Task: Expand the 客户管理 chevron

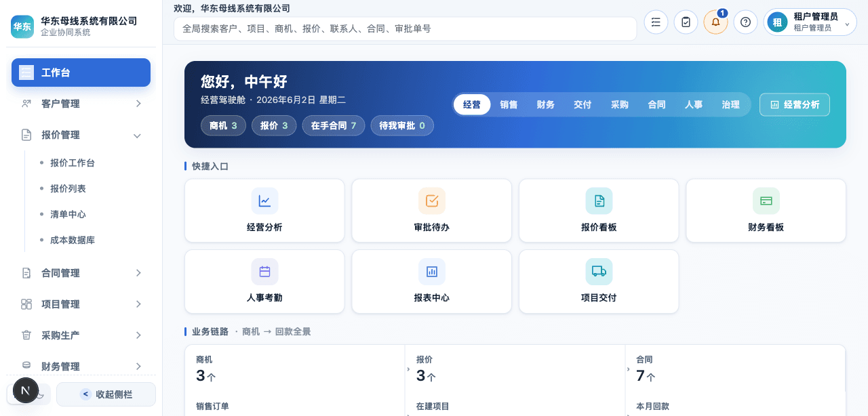Action: coord(138,104)
